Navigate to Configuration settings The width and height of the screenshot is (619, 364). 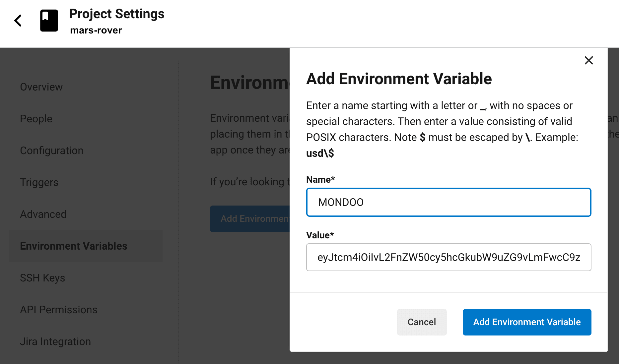[x=52, y=150]
